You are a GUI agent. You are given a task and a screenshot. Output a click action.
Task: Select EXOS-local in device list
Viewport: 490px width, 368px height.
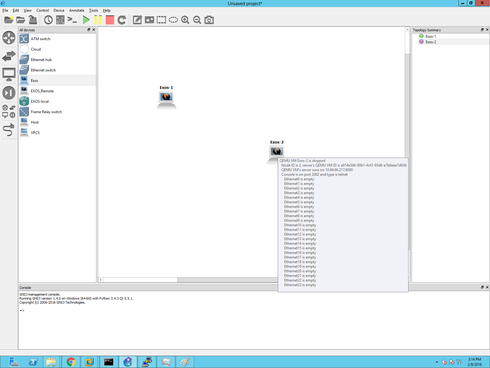(57, 101)
